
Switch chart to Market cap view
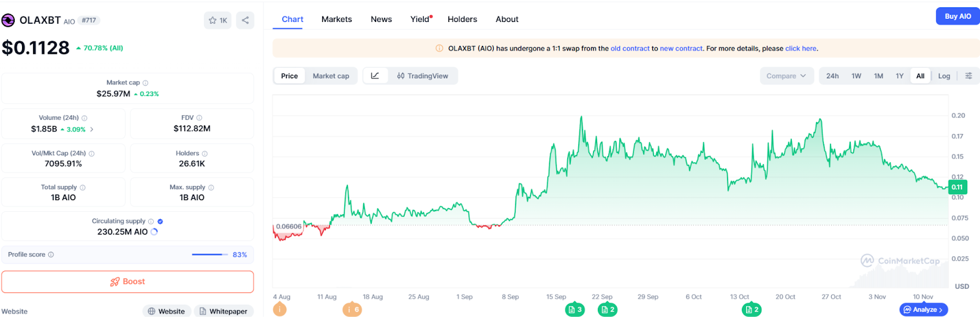pyautogui.click(x=331, y=76)
